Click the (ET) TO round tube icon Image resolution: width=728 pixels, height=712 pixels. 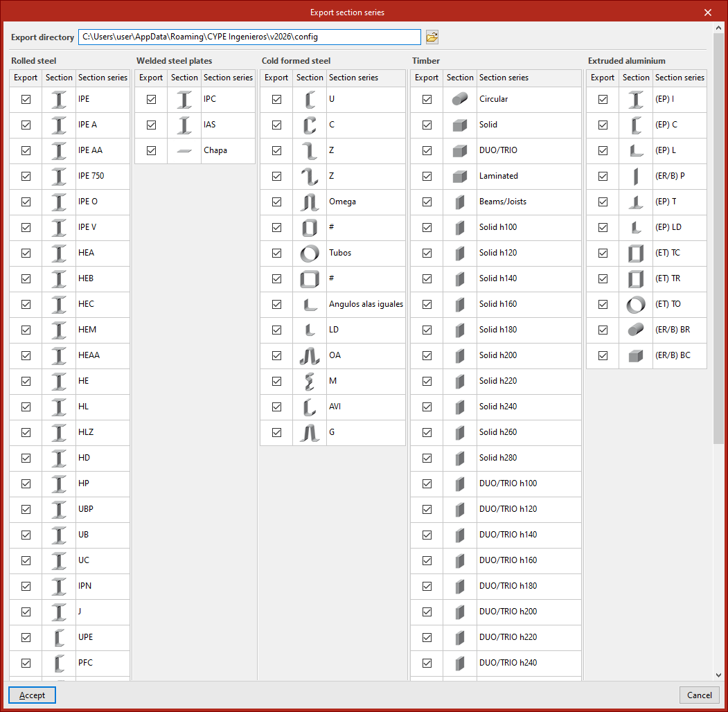coord(636,305)
